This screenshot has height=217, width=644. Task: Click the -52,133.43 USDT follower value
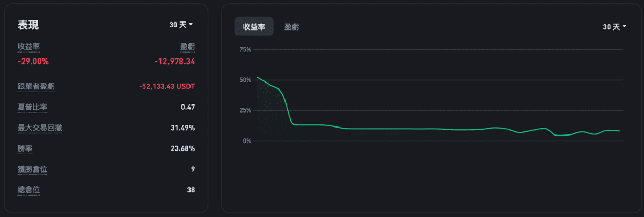166,86
